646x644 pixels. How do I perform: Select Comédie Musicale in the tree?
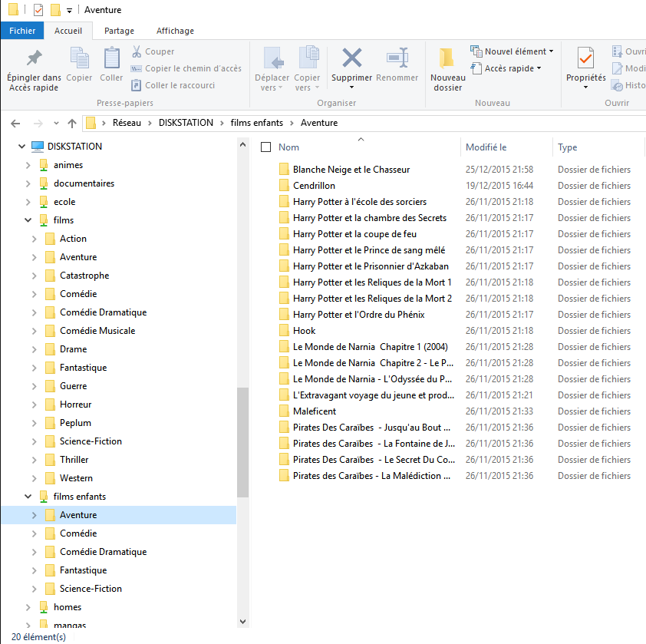pos(97,331)
